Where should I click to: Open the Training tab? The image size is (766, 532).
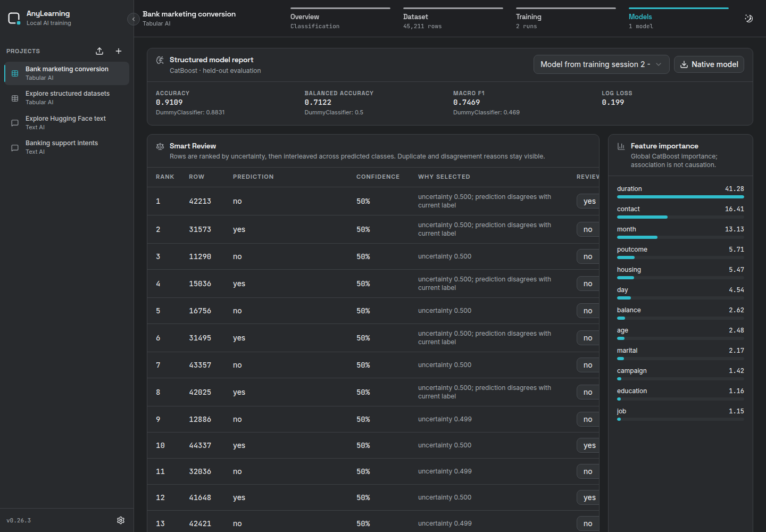(565, 19)
